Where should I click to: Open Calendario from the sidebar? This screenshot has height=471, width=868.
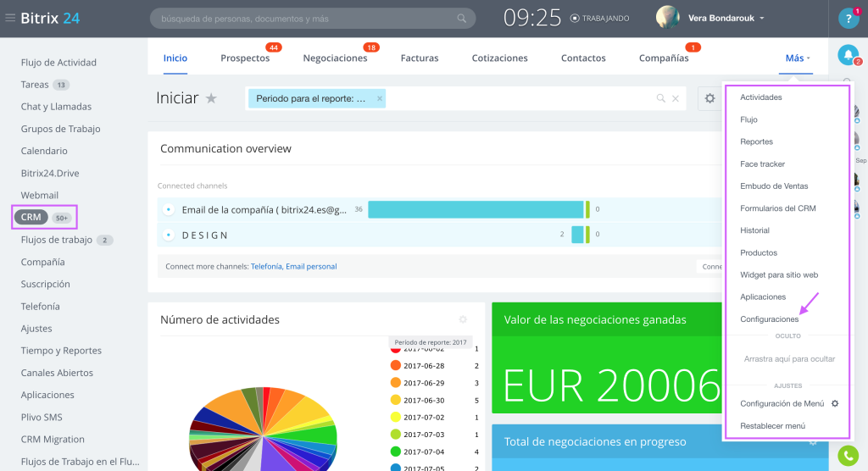(x=44, y=151)
